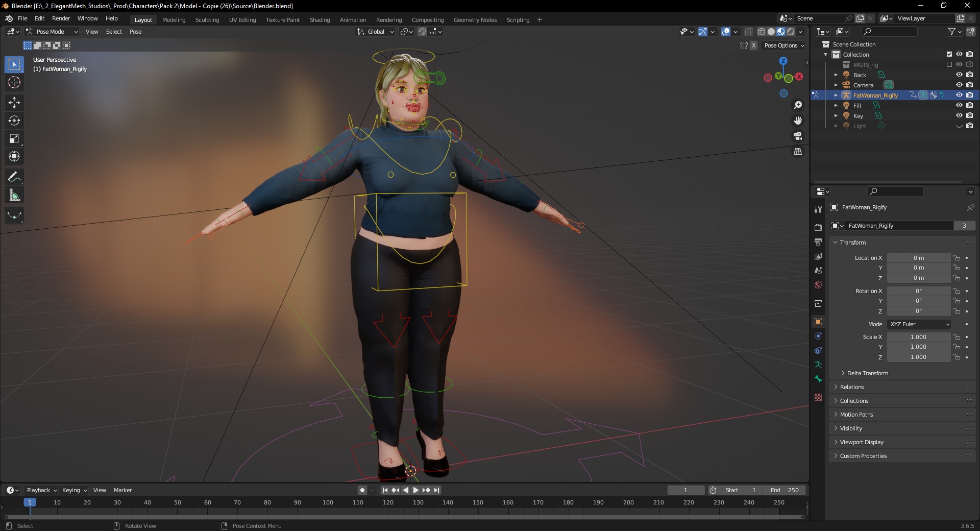Select the Measure tool

(x=14, y=195)
